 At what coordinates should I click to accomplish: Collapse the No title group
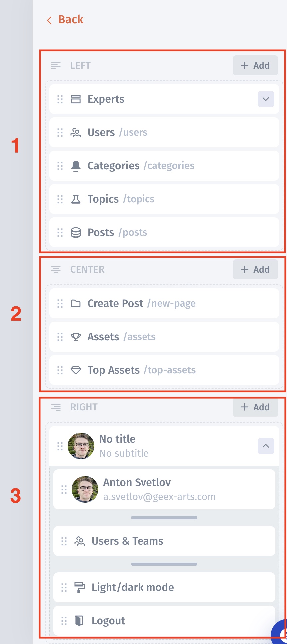point(266,446)
